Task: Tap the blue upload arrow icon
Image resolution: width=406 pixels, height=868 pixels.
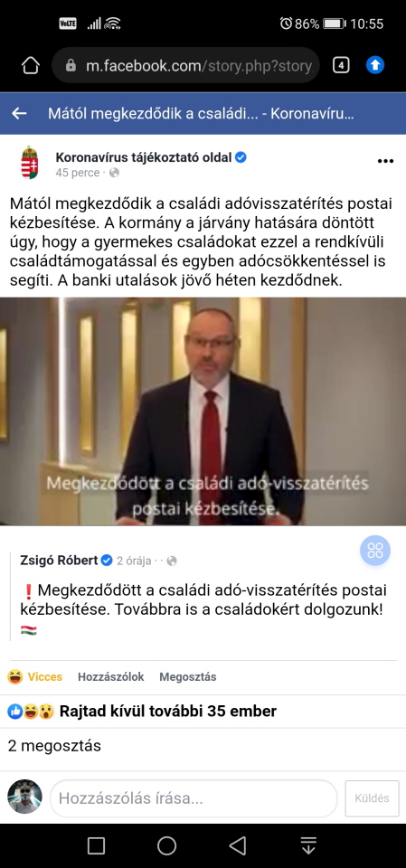Action: tap(375, 65)
